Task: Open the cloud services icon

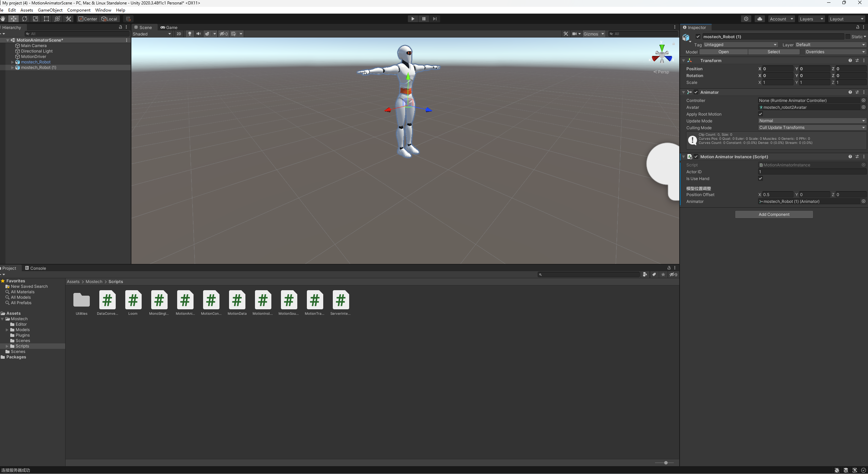Action: pos(759,19)
